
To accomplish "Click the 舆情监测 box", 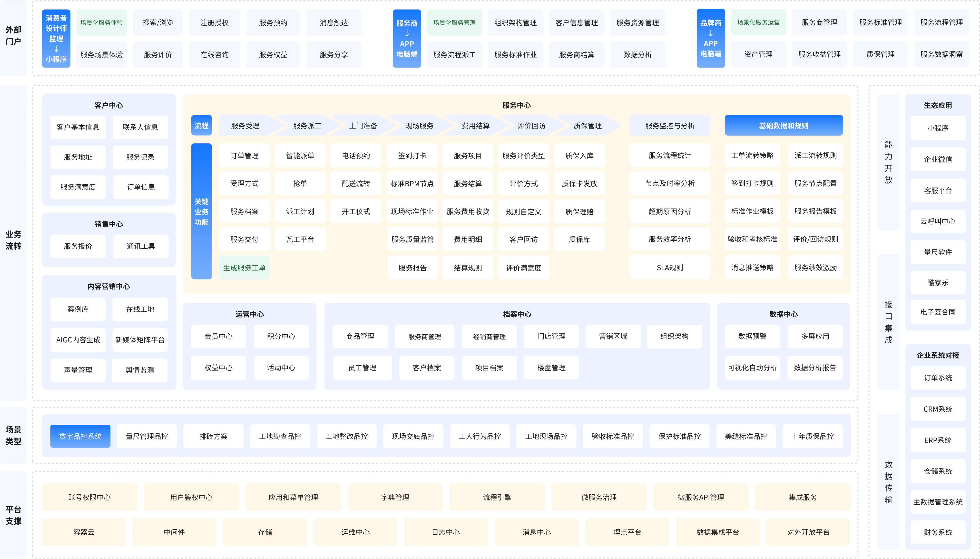I will (140, 370).
